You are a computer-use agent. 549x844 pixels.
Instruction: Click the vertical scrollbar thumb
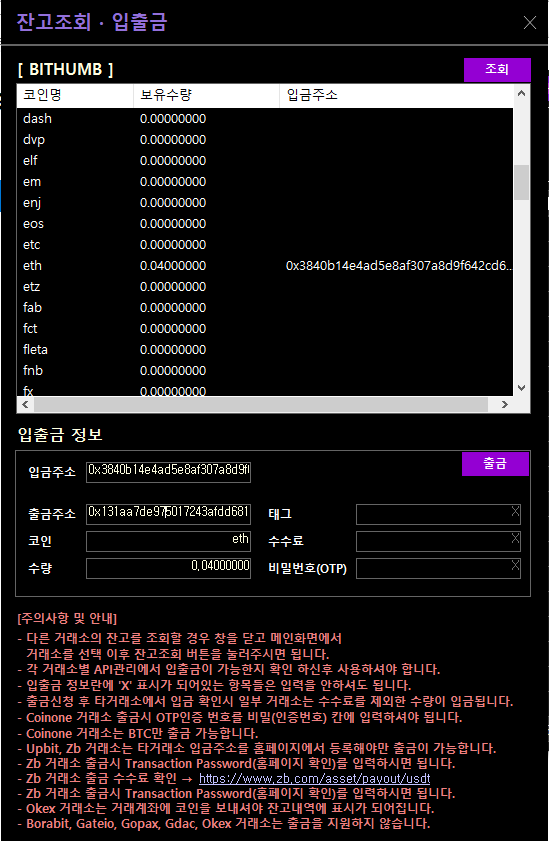click(521, 182)
